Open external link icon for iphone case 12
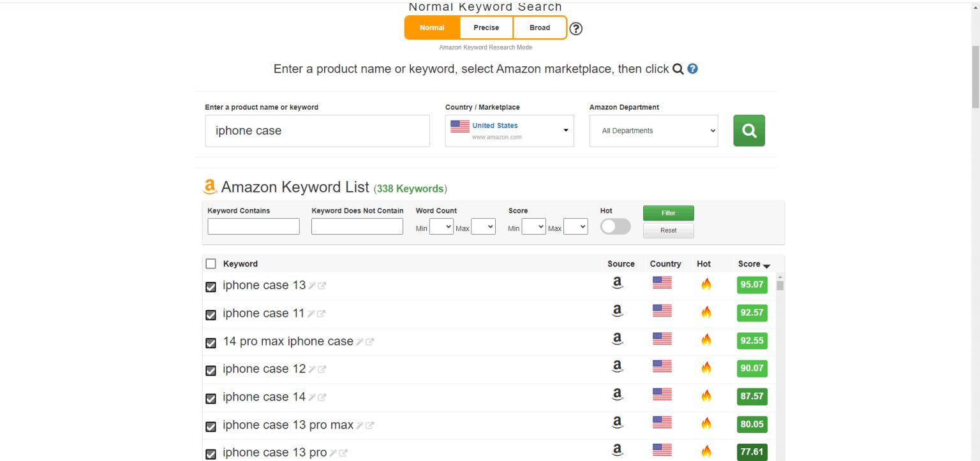 [322, 369]
